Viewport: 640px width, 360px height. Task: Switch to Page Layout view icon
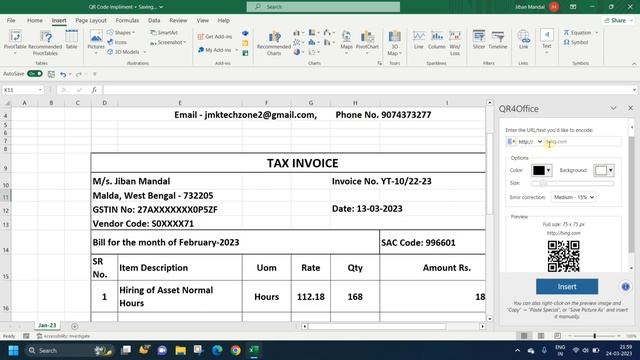click(x=541, y=336)
